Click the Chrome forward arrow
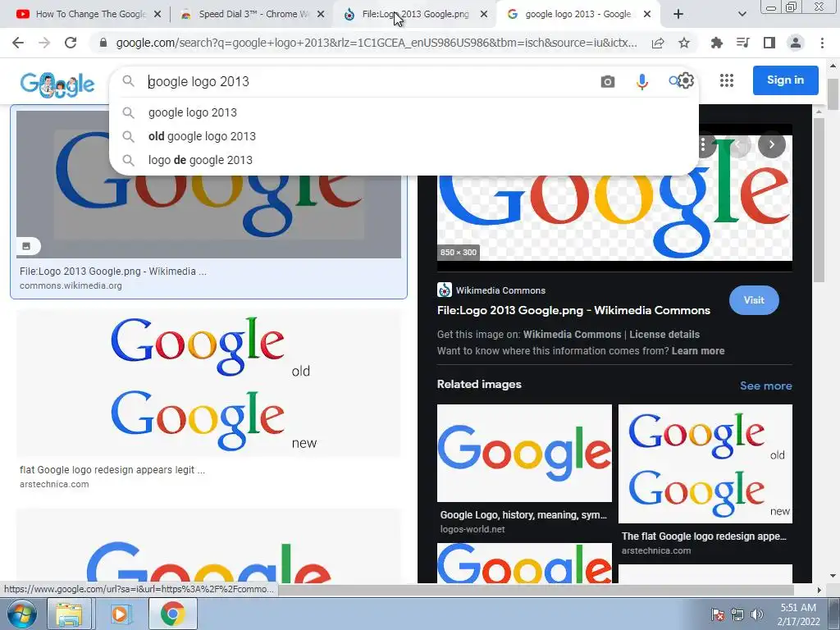Screen dimensions: 840x630 tap(44, 43)
